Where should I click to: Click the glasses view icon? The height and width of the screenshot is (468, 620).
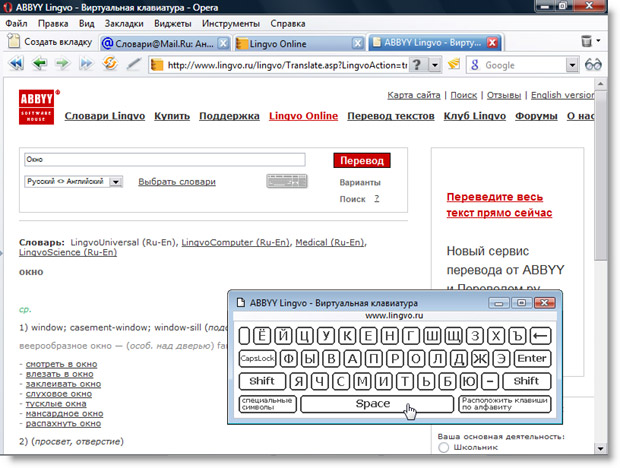(x=593, y=64)
